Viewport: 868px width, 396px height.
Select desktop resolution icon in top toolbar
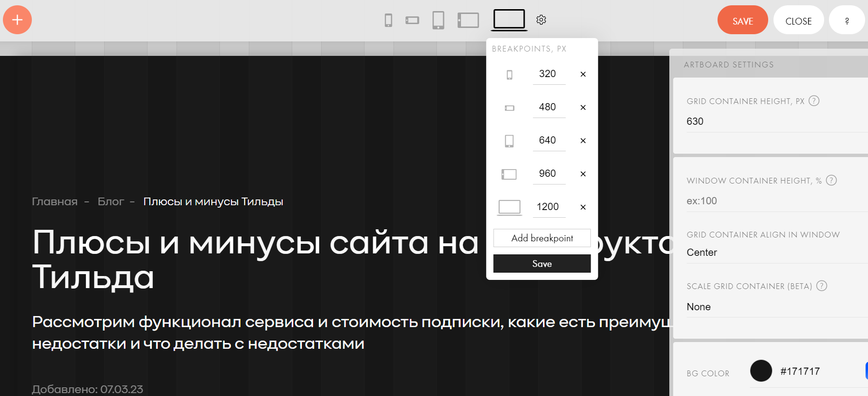[x=509, y=19]
